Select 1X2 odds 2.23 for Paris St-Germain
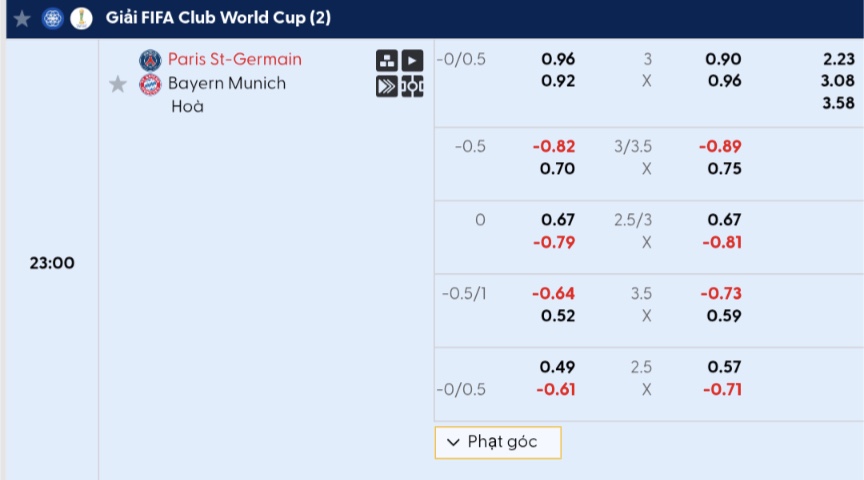 pyautogui.click(x=839, y=59)
